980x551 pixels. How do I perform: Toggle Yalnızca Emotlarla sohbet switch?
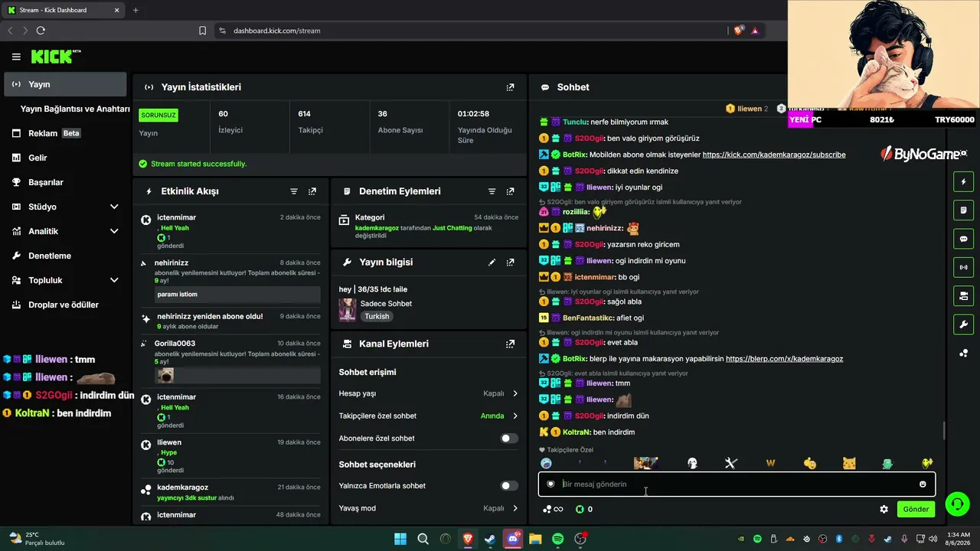[x=509, y=486]
